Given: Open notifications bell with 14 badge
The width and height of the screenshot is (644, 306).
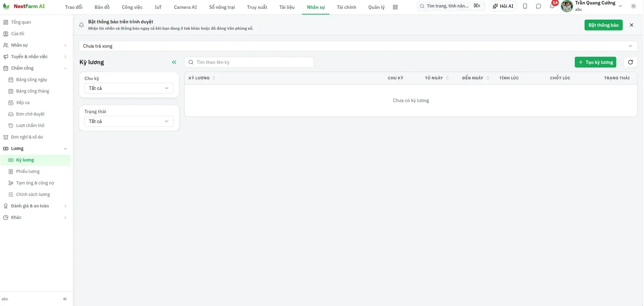Looking at the screenshot, I should click(552, 6).
